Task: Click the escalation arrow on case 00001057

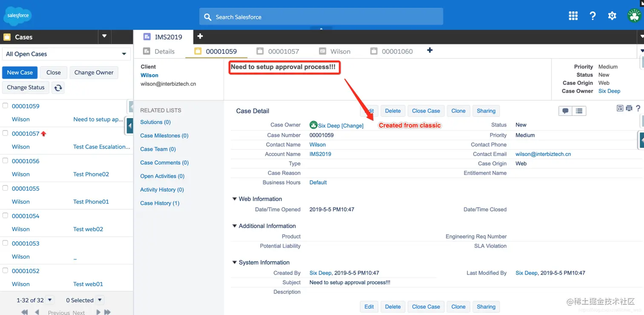Action: point(43,134)
